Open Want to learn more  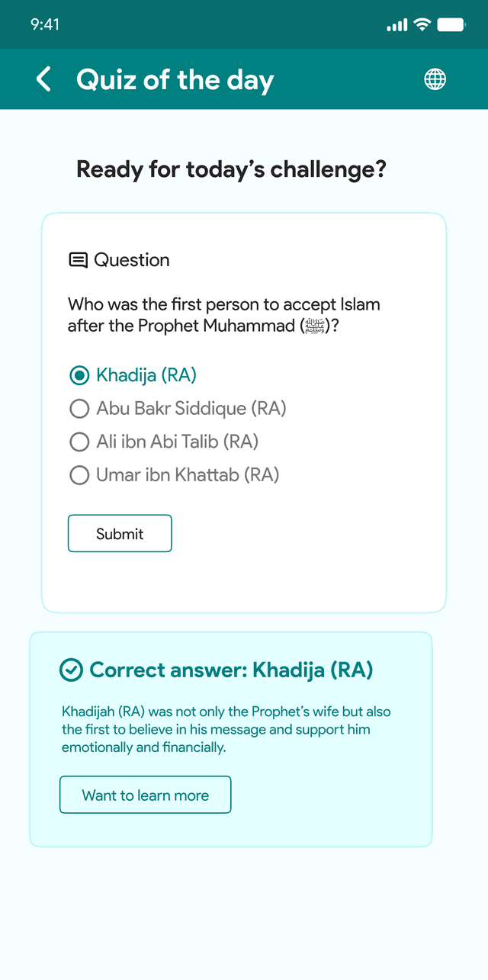point(145,795)
